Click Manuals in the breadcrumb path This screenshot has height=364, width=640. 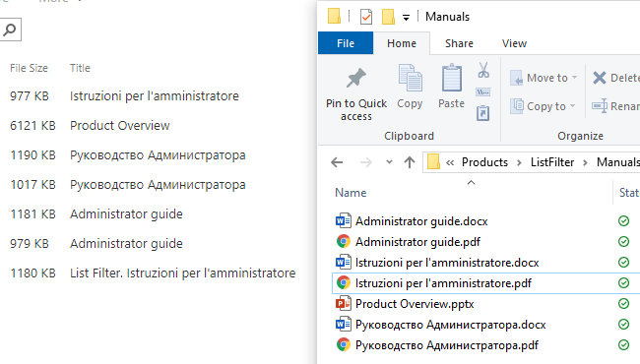[x=618, y=162]
